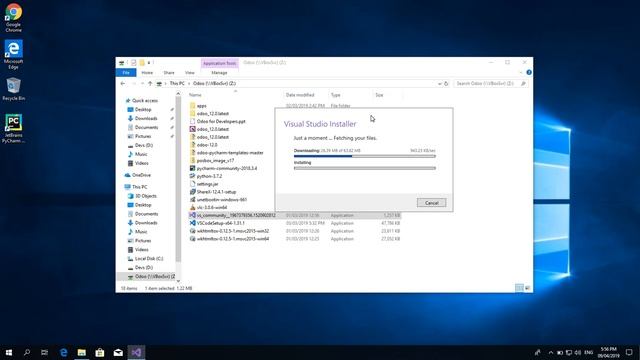Launch Edge from the taskbar
640x360 pixels.
[63, 352]
